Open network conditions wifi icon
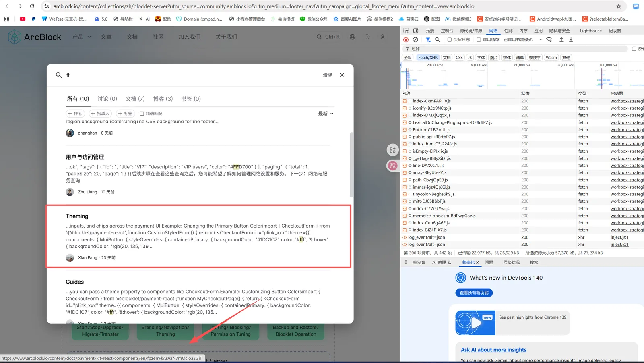644x363 pixels. [549, 40]
